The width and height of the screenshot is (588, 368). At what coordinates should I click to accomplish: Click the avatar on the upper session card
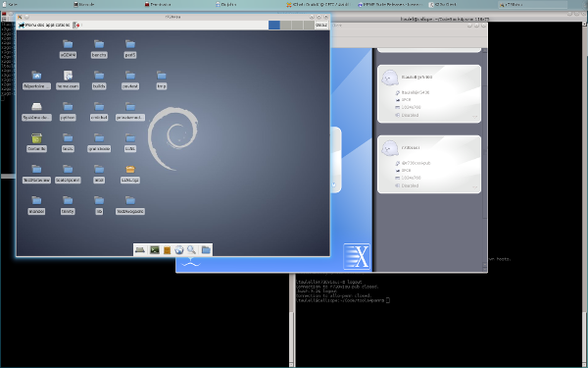[x=390, y=79]
